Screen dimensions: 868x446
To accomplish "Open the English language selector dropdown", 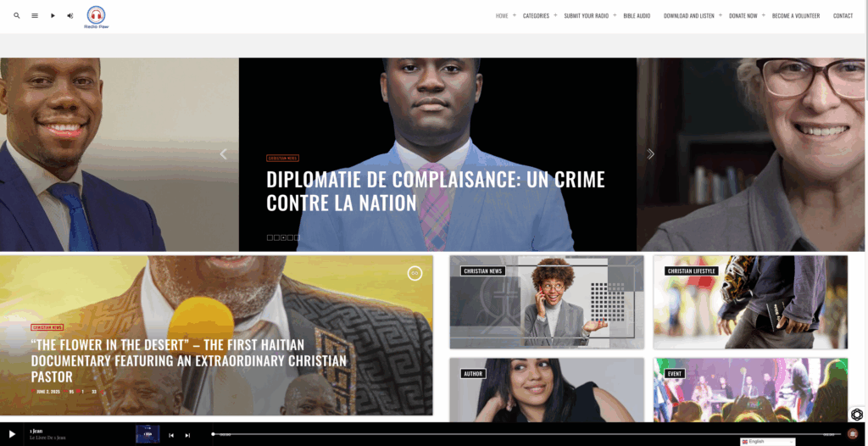I will point(767,442).
